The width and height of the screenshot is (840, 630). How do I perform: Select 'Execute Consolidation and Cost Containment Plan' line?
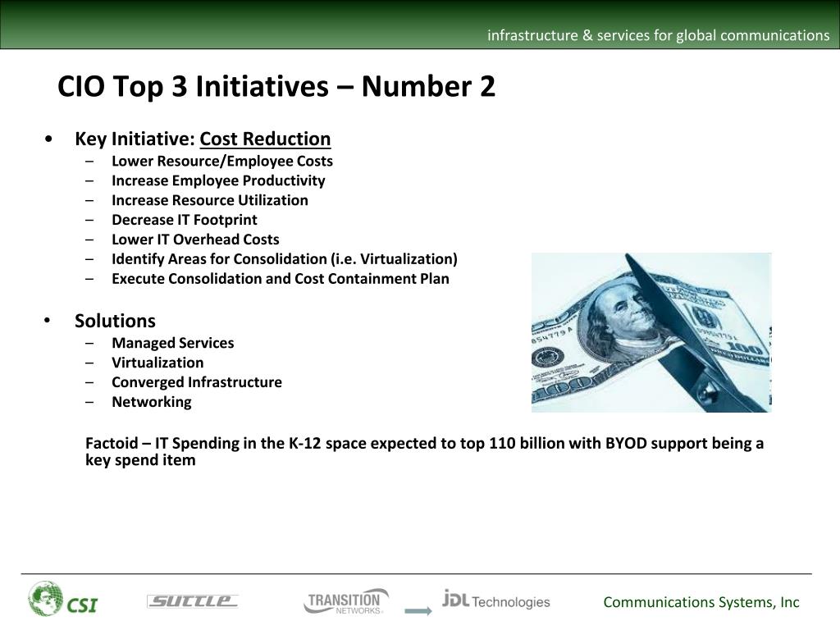click(281, 279)
